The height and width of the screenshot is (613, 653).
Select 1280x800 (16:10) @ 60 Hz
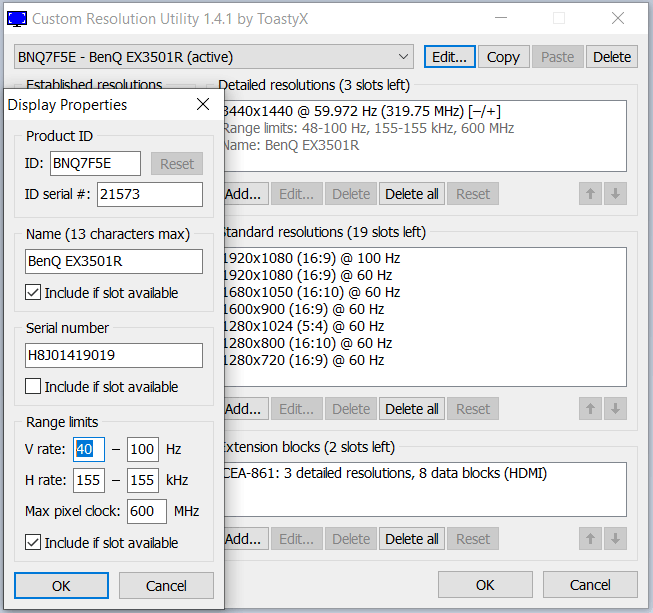click(425, 343)
